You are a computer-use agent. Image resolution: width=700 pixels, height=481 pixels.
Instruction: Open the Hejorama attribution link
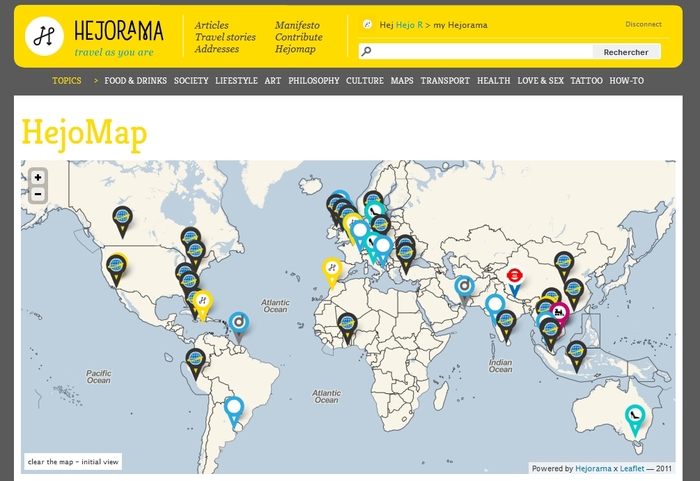click(593, 468)
